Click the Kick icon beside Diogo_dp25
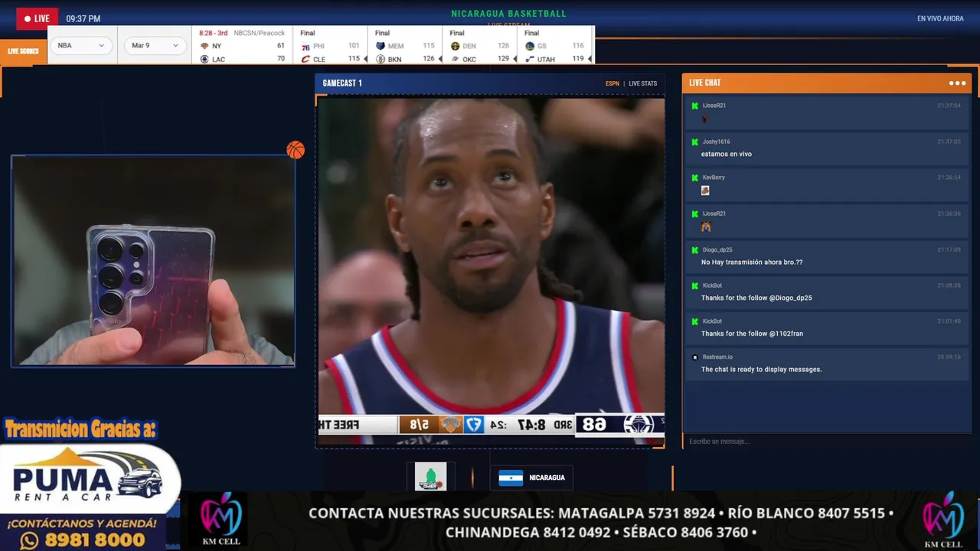This screenshot has width=980, height=551. pos(694,249)
